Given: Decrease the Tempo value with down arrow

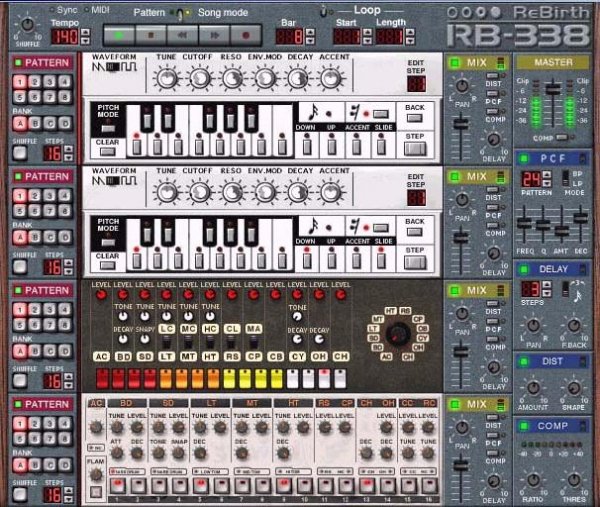Looking at the screenshot, I should point(86,40).
